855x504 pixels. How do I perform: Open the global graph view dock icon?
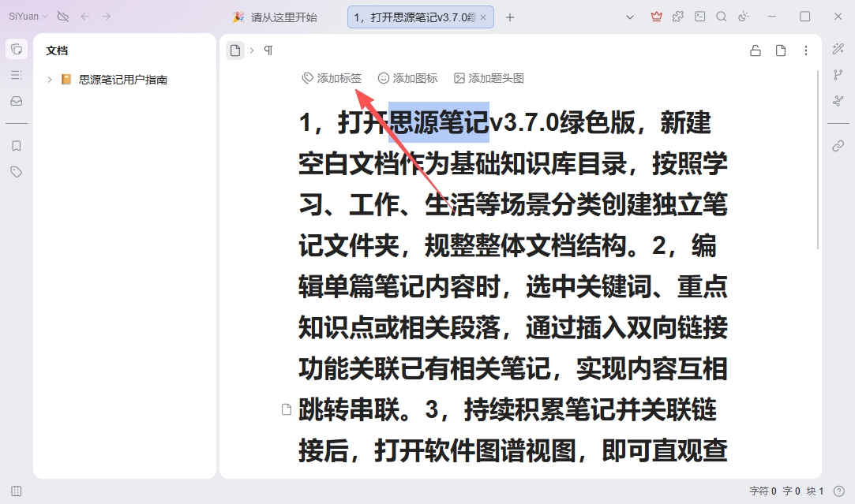(x=838, y=101)
